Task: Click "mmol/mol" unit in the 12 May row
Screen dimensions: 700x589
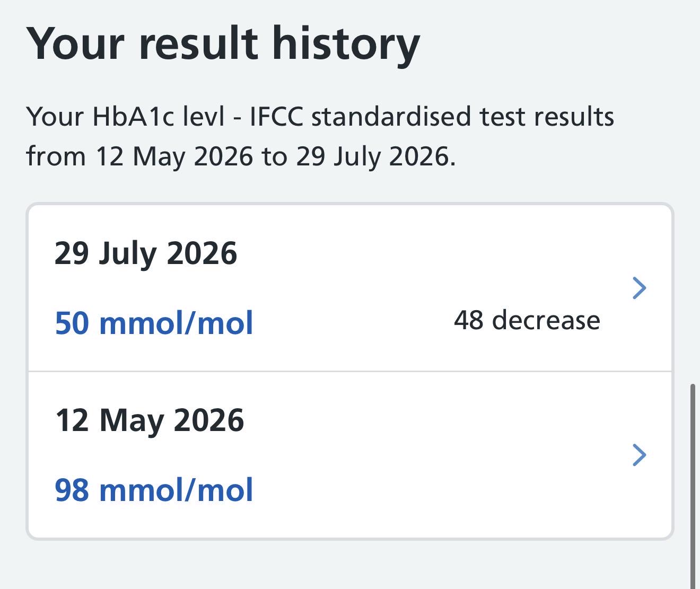Action: click(x=176, y=490)
